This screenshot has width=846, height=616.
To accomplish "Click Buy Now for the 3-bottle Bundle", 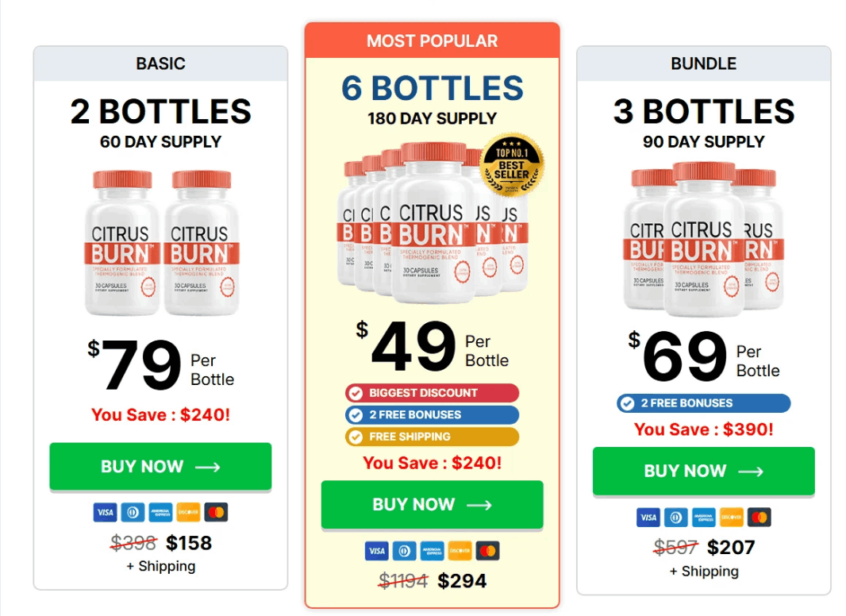I will (x=703, y=471).
